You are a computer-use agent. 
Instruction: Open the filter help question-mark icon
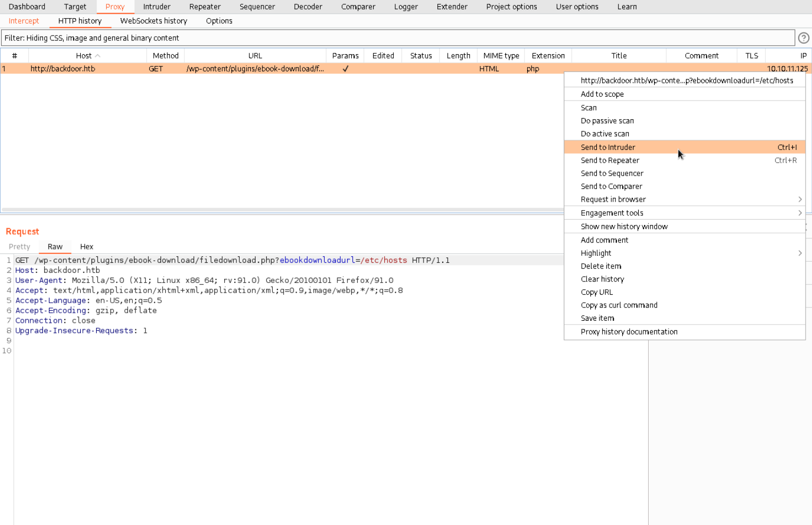803,38
